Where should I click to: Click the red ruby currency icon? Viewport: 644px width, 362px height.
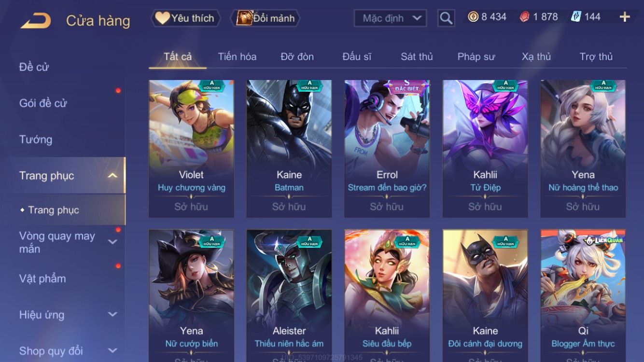[524, 17]
